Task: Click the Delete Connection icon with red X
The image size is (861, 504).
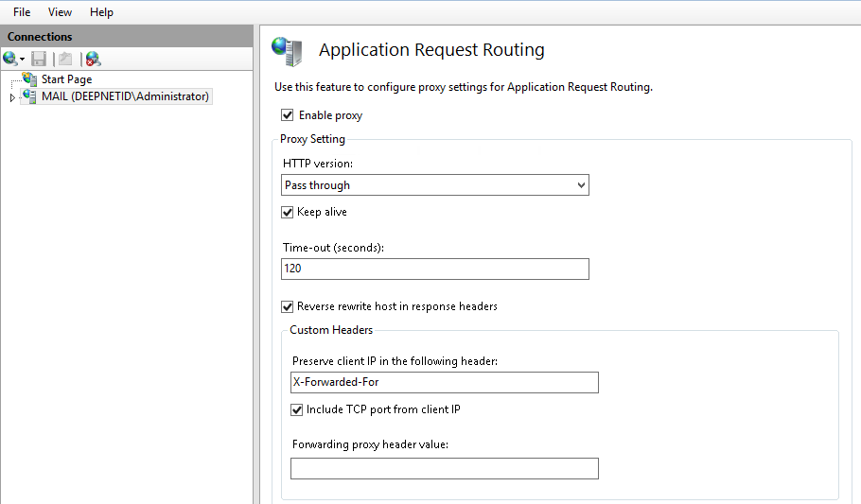Action: click(93, 59)
